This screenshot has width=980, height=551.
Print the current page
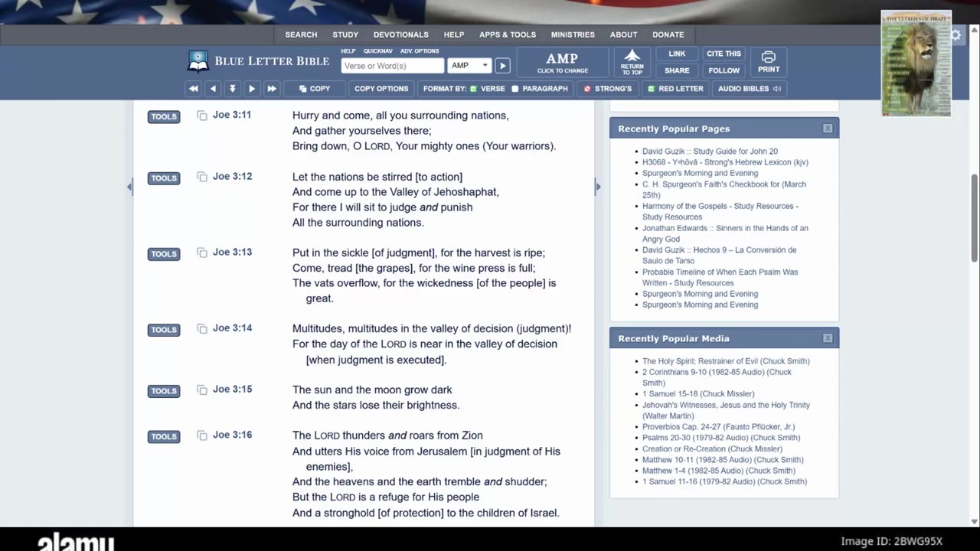tap(769, 62)
